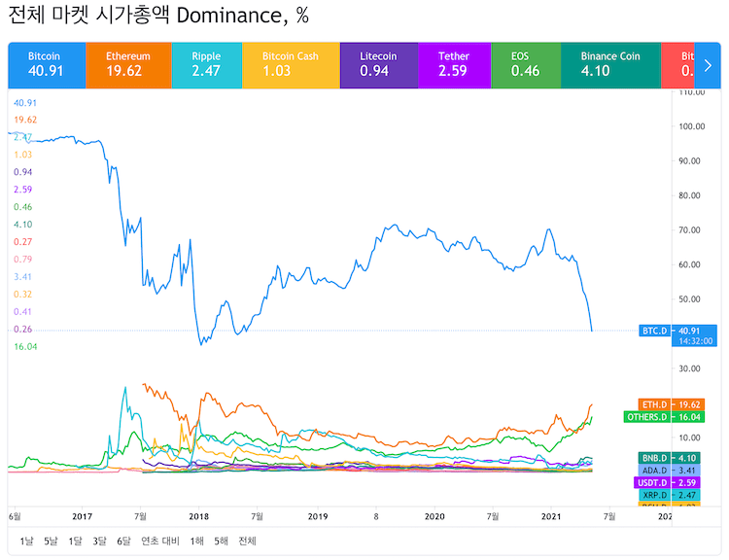Viewport: 729px width, 560px height.
Task: Show more coins with the right arrow
Action: click(x=708, y=65)
